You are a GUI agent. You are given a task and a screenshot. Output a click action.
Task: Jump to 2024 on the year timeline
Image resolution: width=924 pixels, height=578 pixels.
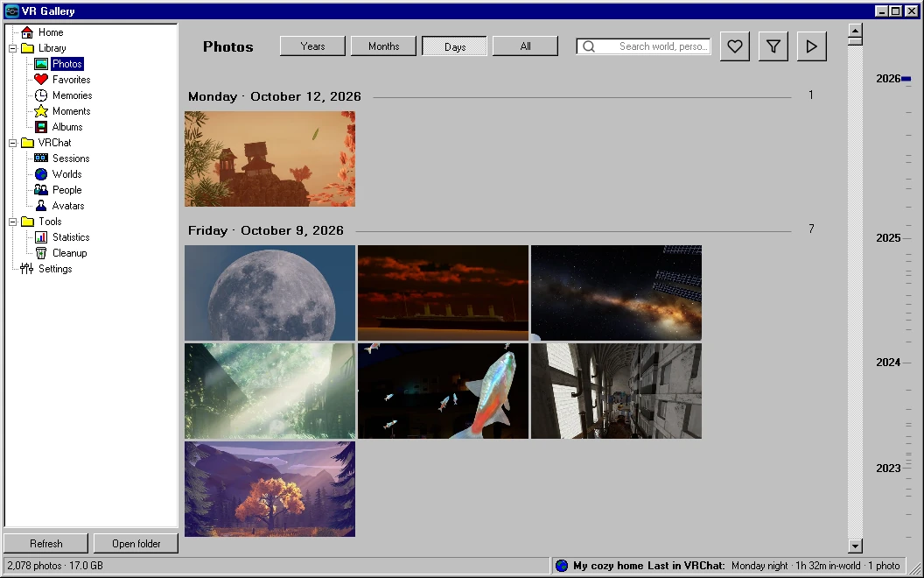(888, 363)
